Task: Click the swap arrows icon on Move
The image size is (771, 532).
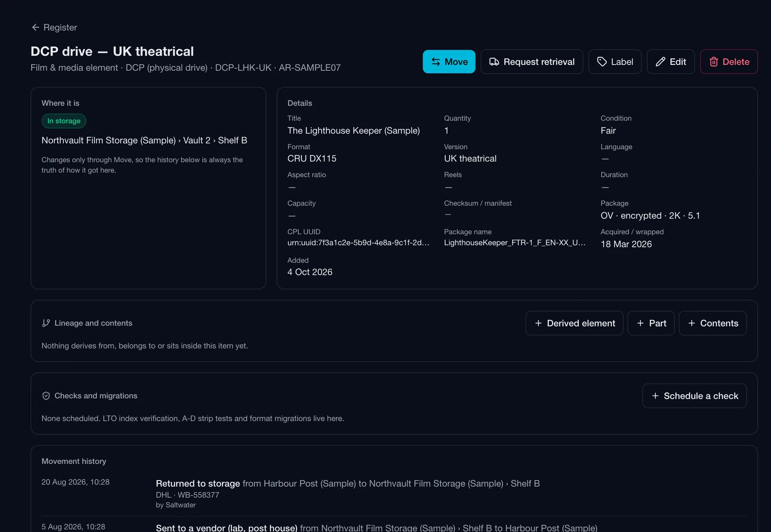Action: click(436, 62)
